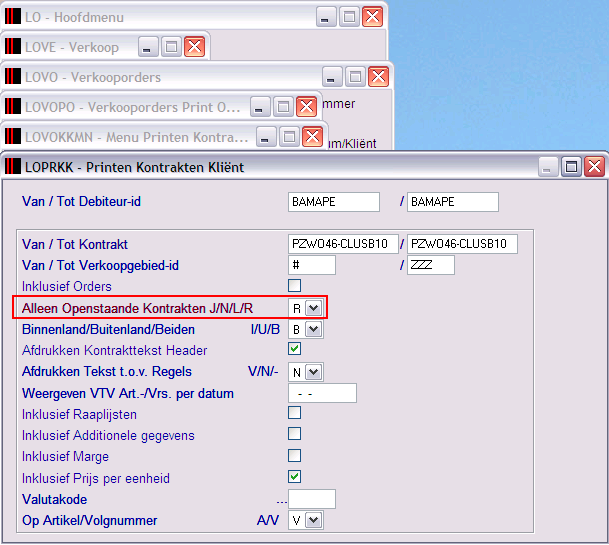This screenshot has width=609, height=545.
Task: Maximize the LOVO - Verkooporders window
Action: tap(355, 77)
